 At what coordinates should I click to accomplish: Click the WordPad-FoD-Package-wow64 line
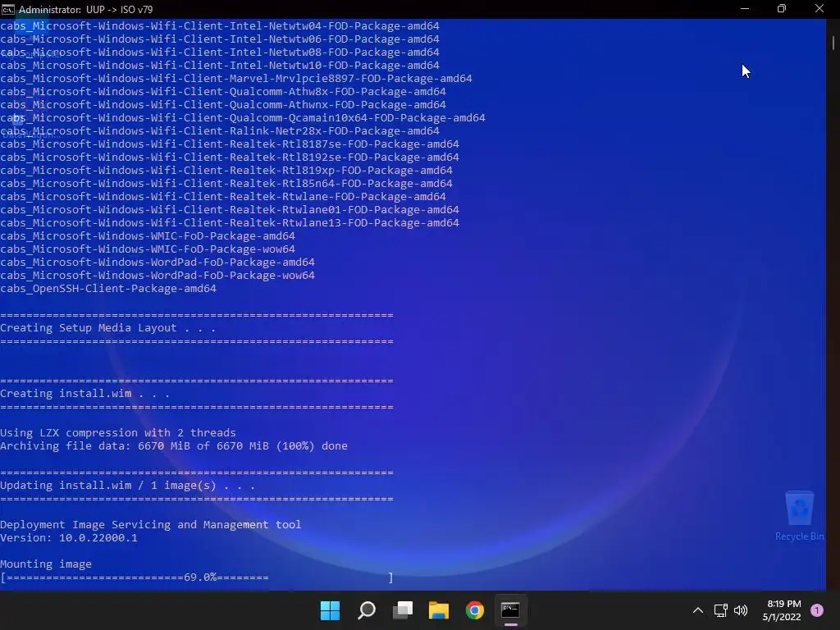click(157, 276)
